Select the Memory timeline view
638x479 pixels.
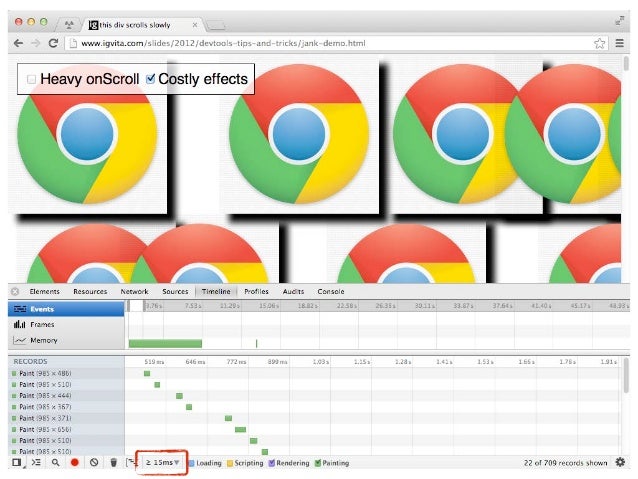66,340
